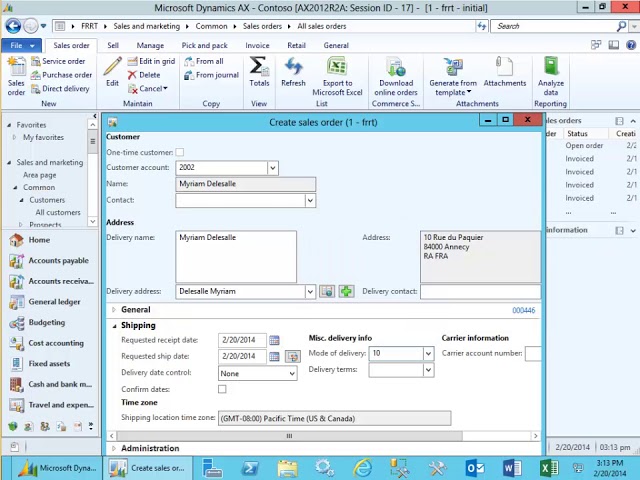The image size is (640, 480).
Task: Click the Delivery name field
Action: tap(236, 257)
